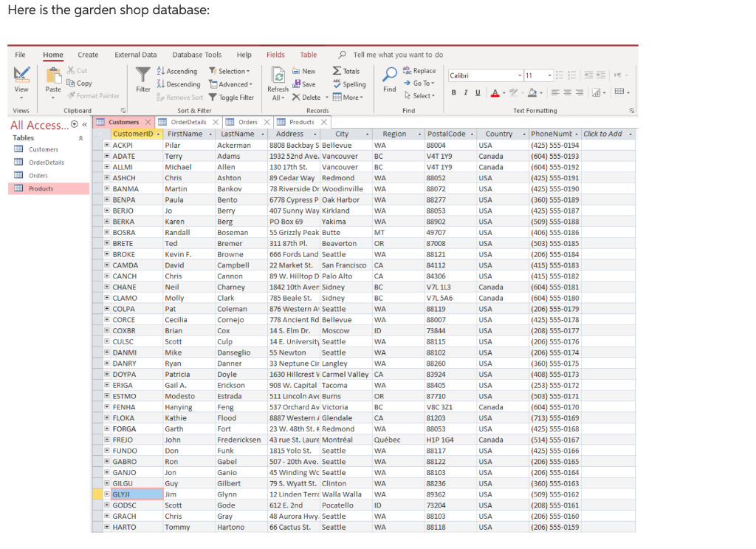Save the current record
Image resolution: width=756 pixels, height=549 pixels.
(303, 84)
